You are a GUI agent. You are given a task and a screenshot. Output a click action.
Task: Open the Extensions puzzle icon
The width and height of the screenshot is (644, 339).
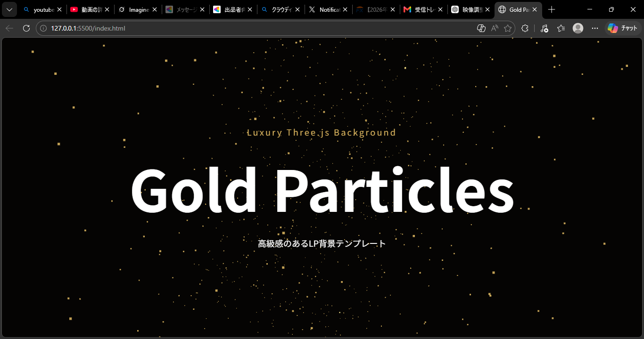pos(525,28)
